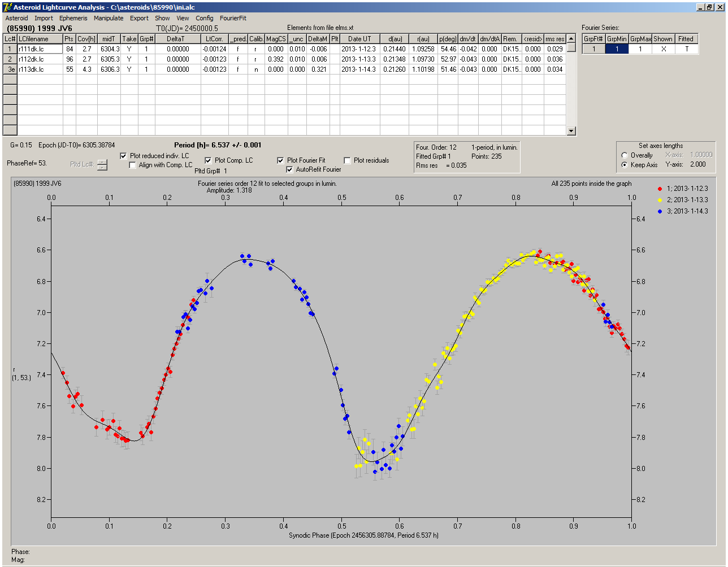Screen dimensions: 728x567
Task: Select the Overally axes radio button
Action: [x=625, y=155]
